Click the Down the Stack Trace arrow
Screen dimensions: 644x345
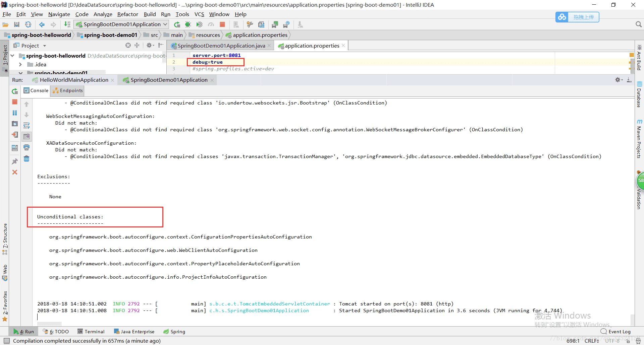tap(26, 115)
